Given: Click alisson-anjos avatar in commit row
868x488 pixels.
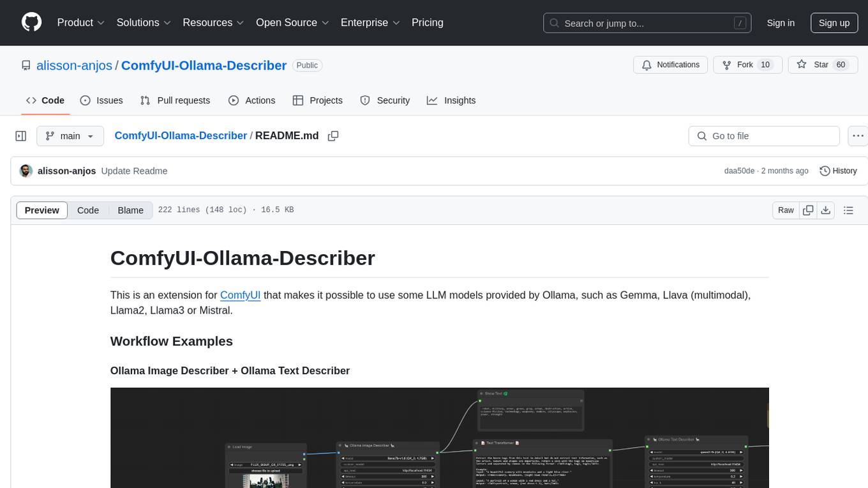Looking at the screenshot, I should [26, 171].
